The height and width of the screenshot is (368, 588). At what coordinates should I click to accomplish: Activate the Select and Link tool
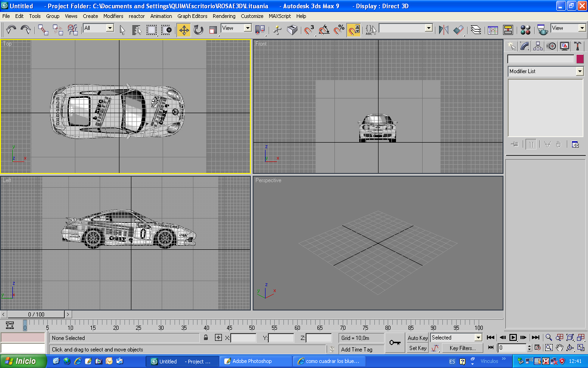tap(43, 30)
